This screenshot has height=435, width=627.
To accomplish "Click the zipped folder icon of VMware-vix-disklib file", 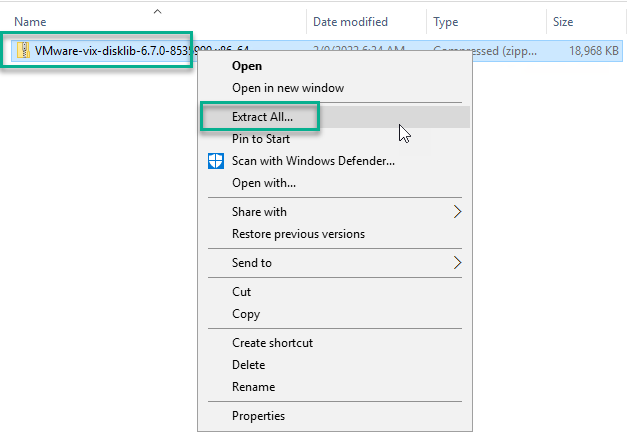I will point(23,50).
